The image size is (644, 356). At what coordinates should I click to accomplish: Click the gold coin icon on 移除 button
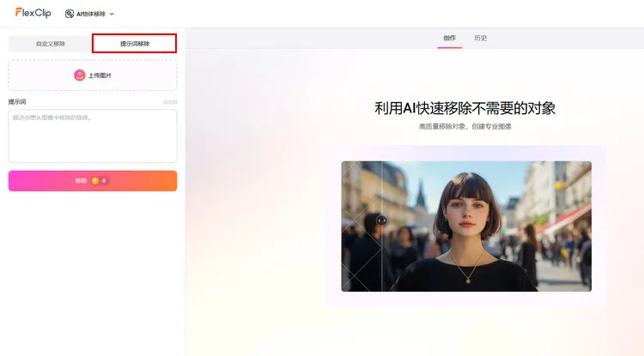pyautogui.click(x=94, y=181)
